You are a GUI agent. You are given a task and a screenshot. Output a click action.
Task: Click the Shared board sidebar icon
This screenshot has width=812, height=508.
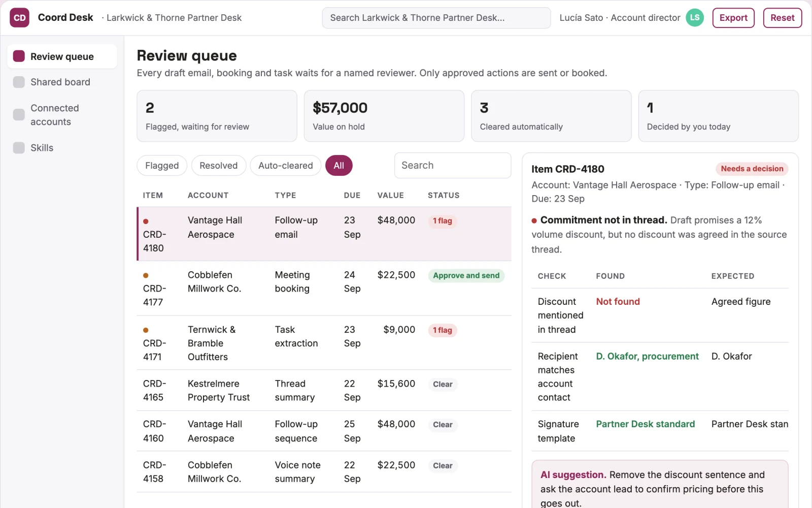[x=19, y=82]
